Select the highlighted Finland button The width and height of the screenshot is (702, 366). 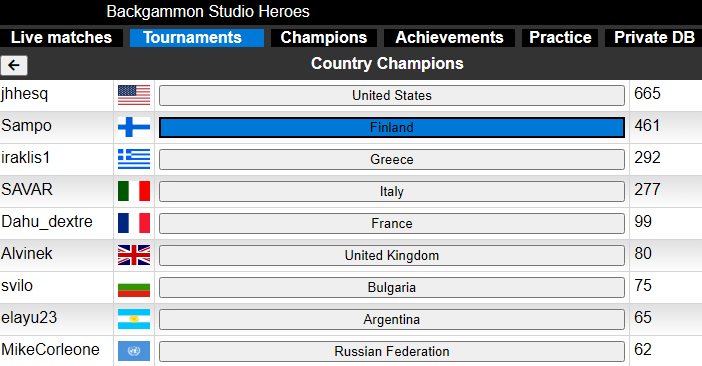pos(392,128)
